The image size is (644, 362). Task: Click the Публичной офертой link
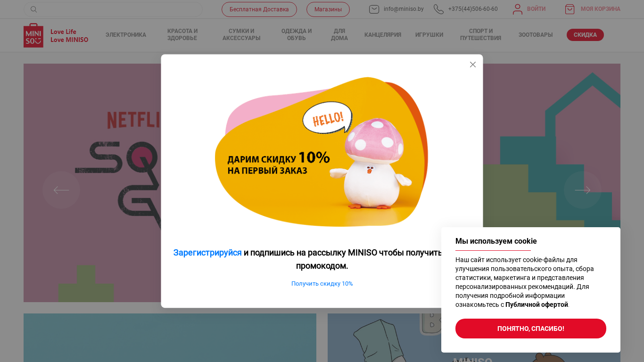(537, 305)
